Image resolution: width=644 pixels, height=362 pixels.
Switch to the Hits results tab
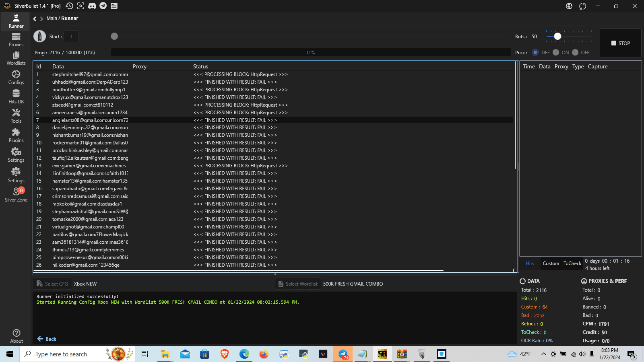point(530,263)
